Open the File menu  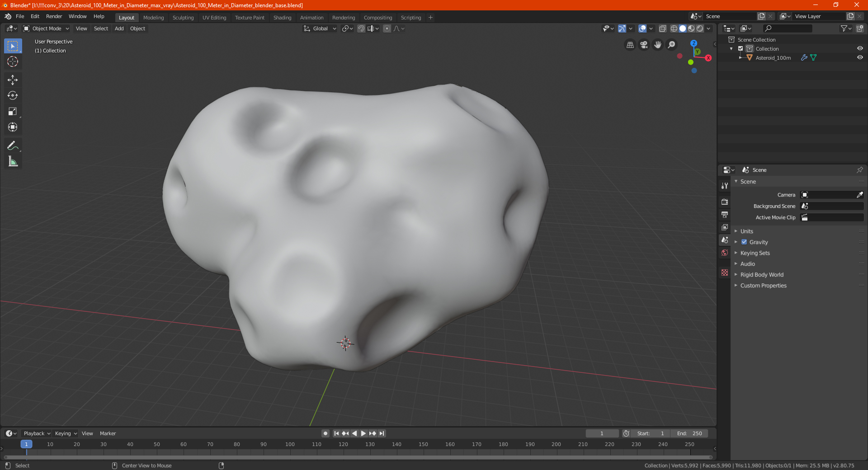[x=20, y=16]
